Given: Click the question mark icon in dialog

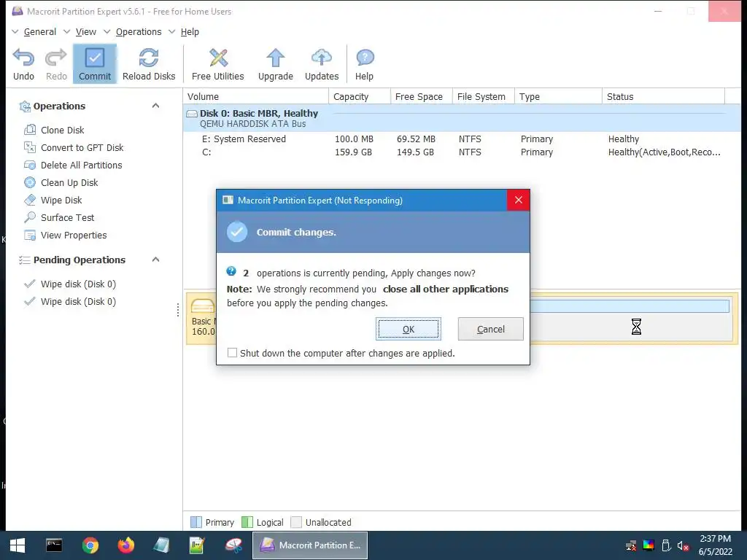Looking at the screenshot, I should pos(231,271).
